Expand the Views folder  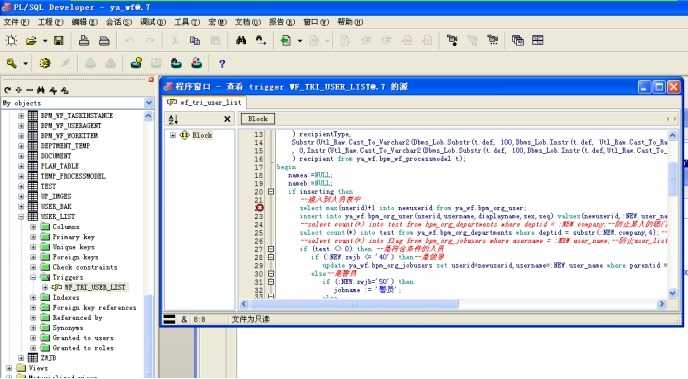[9, 368]
